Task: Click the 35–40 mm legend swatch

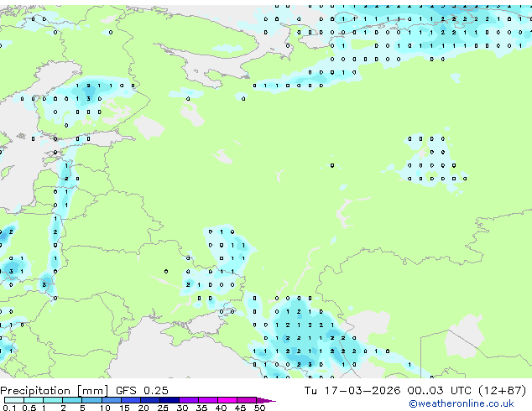Action: [207, 400]
